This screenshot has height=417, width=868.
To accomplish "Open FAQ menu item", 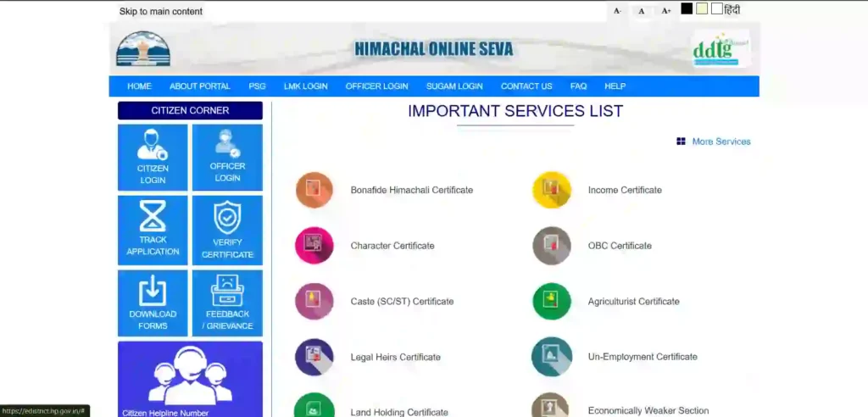I will (578, 86).
